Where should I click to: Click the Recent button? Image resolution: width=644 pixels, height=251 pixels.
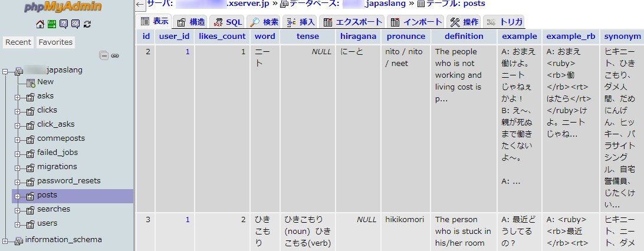pos(18,42)
